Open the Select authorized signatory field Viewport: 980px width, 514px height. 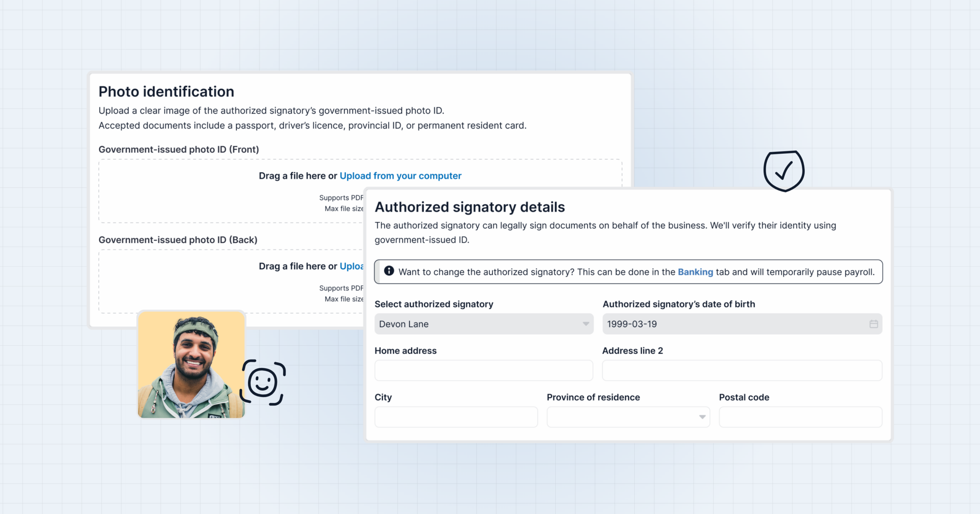coord(484,324)
